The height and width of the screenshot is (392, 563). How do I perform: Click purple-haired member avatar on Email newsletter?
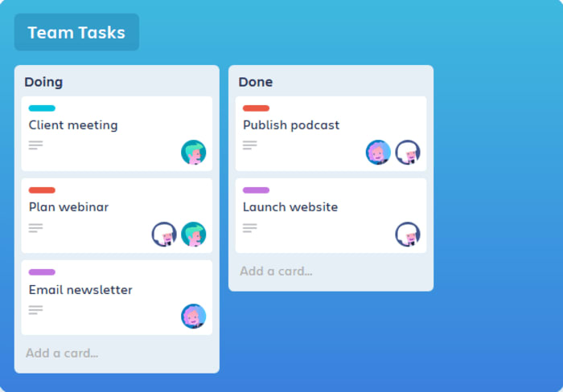coord(194,316)
